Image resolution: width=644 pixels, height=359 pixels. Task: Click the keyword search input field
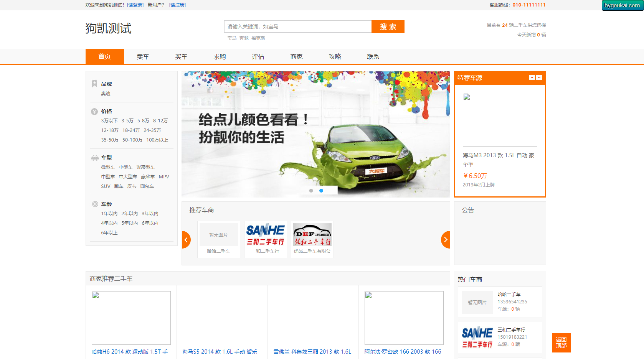point(297,26)
